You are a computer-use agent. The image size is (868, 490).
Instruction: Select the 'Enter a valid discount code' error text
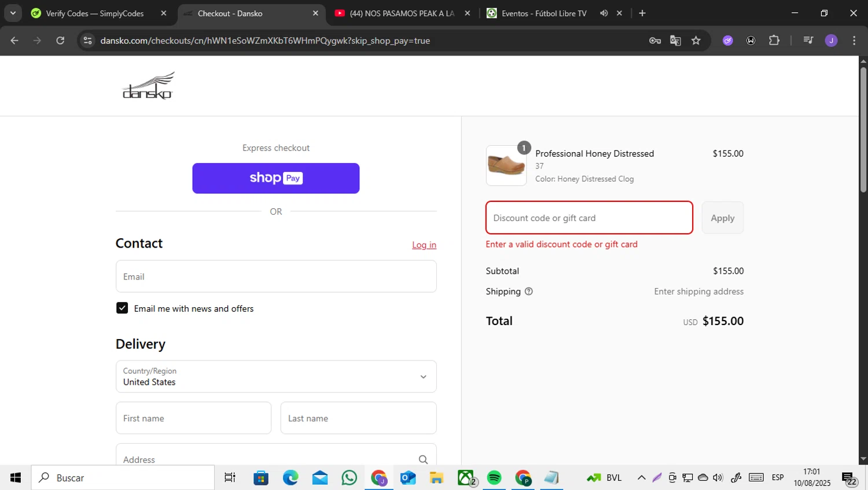point(561,244)
